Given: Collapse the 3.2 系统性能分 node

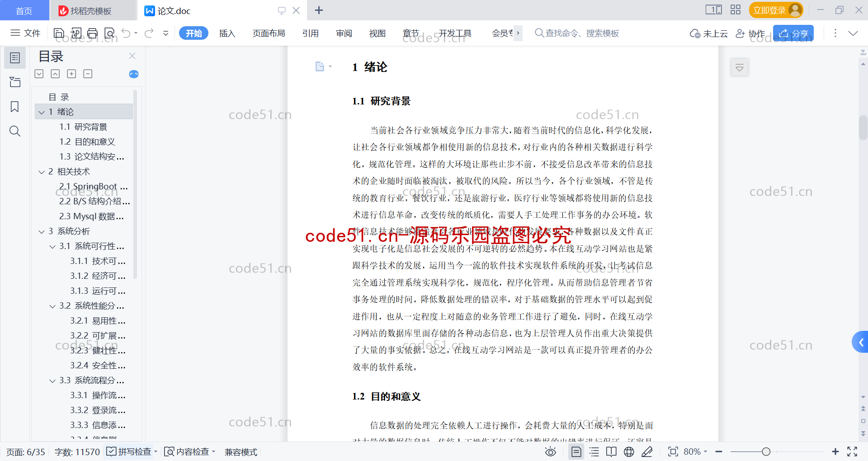Looking at the screenshot, I should point(52,306).
